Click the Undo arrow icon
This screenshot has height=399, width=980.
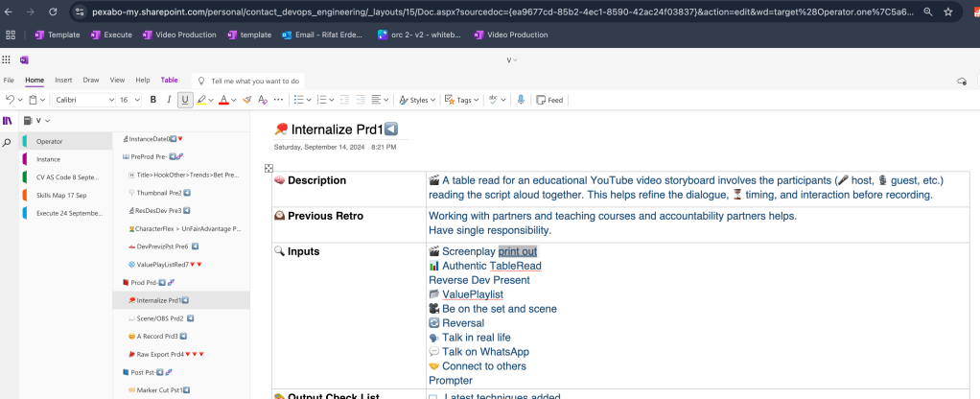(10, 100)
